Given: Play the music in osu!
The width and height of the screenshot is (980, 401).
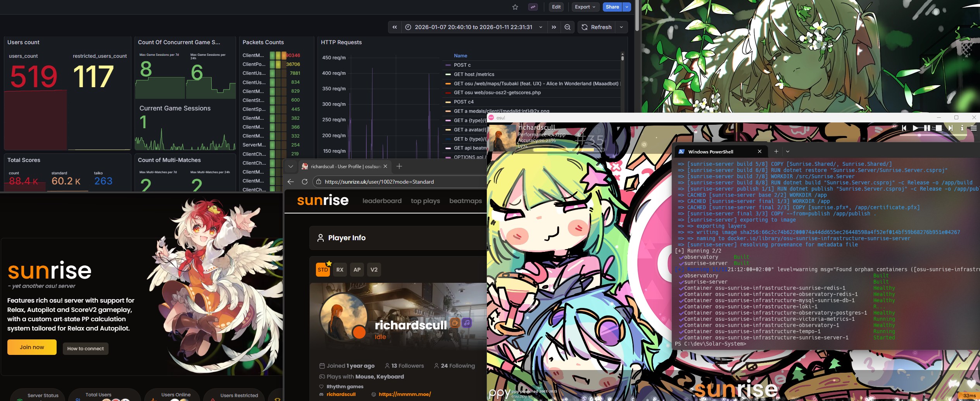Looking at the screenshot, I should pyautogui.click(x=915, y=128).
